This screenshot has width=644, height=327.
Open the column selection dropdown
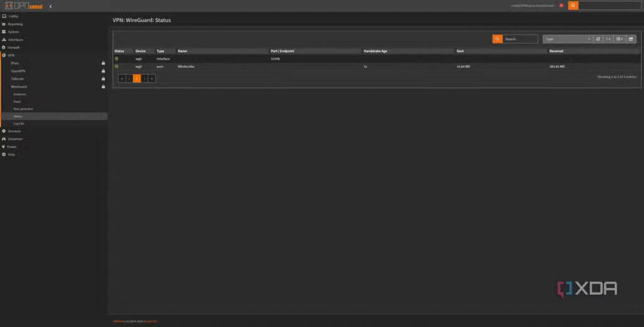click(619, 39)
